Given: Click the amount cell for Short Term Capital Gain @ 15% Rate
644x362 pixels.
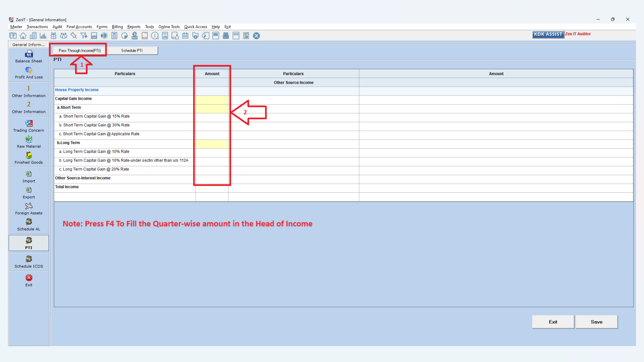Looking at the screenshot, I should 212,117.
